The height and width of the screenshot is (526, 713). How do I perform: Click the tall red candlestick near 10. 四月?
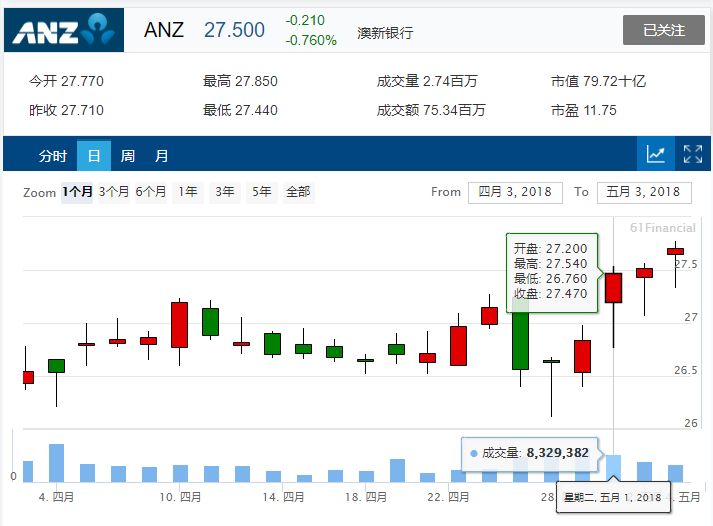coord(179,325)
